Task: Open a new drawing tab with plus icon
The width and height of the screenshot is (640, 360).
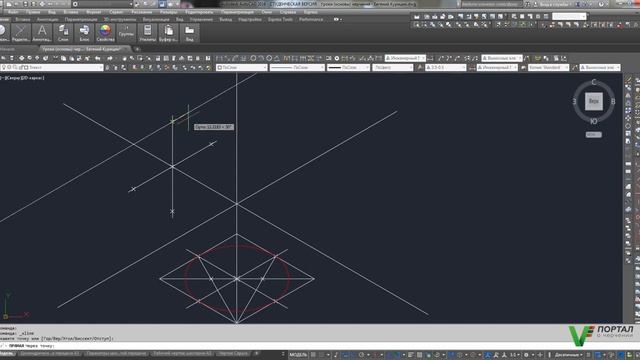Action: (x=137, y=49)
